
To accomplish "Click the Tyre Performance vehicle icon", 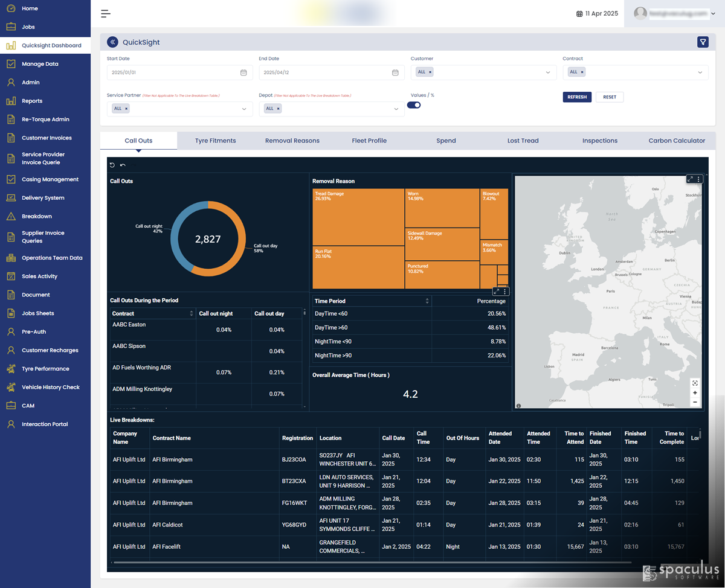I will (x=11, y=369).
